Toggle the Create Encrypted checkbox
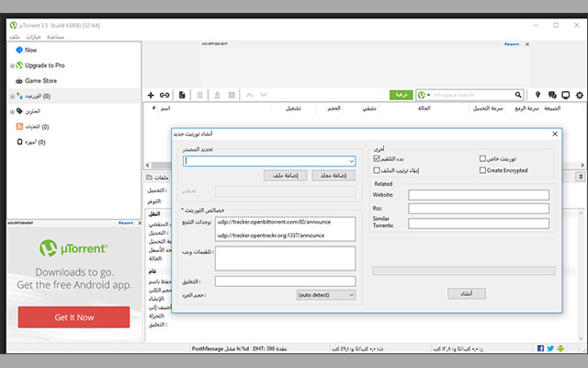This screenshot has height=368, width=588. point(483,171)
